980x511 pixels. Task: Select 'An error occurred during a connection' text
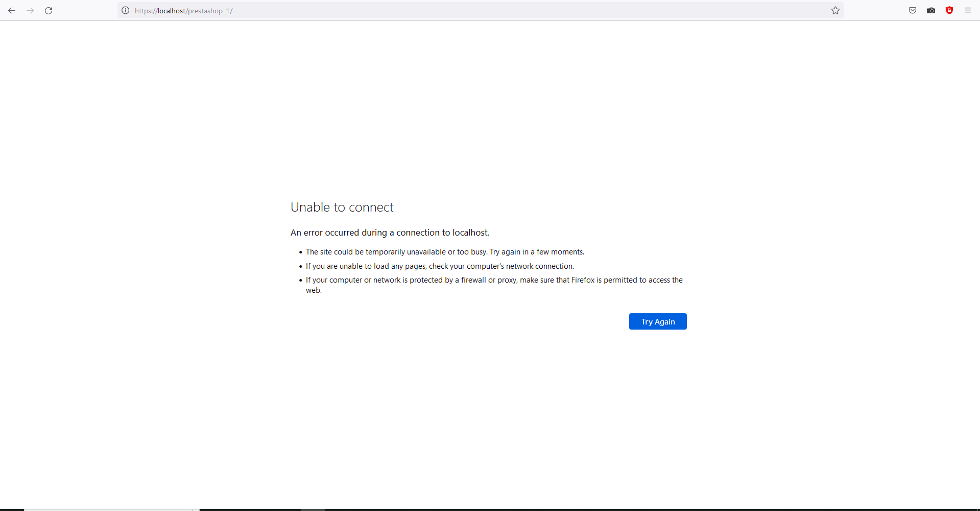coord(390,233)
